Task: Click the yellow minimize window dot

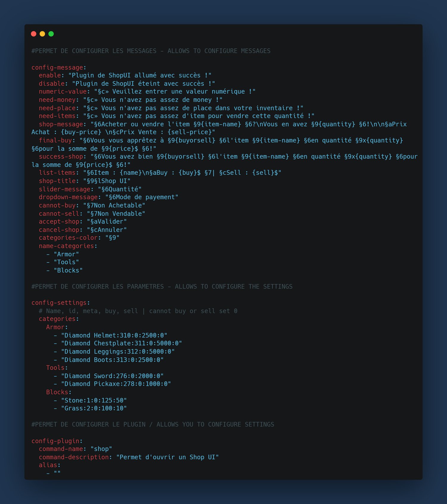Action: (42, 34)
